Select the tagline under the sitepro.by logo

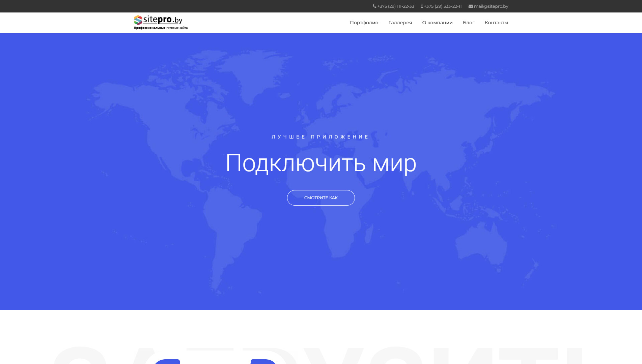[161, 28]
